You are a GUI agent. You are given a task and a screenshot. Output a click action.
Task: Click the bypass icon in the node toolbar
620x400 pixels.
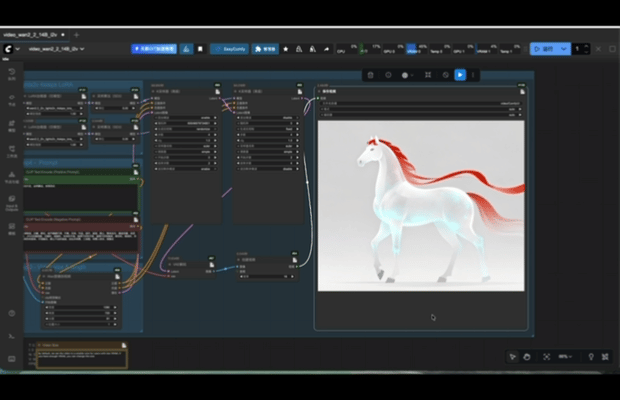(445, 74)
